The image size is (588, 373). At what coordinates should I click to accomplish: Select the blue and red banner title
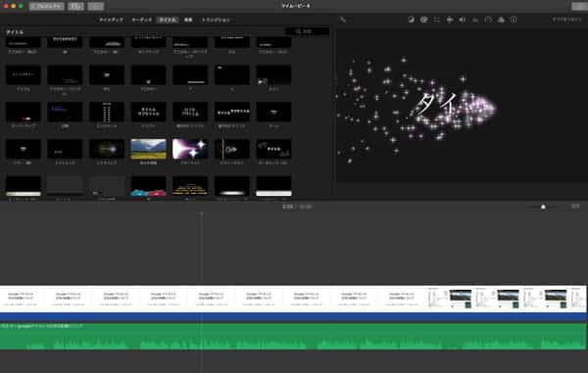[149, 186]
